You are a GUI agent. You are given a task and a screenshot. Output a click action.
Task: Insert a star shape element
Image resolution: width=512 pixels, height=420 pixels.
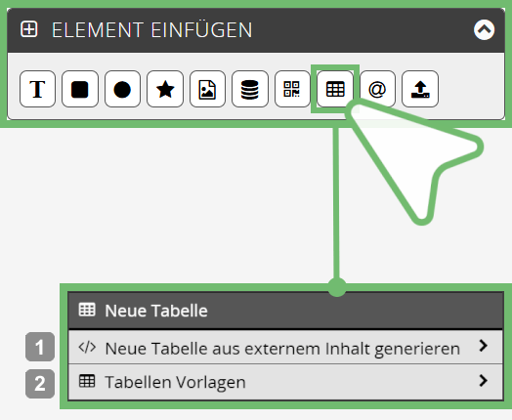point(165,89)
